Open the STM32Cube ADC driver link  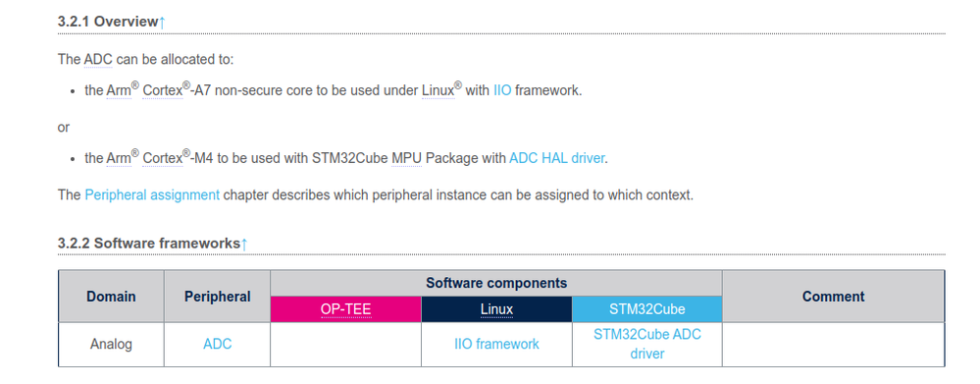(647, 344)
